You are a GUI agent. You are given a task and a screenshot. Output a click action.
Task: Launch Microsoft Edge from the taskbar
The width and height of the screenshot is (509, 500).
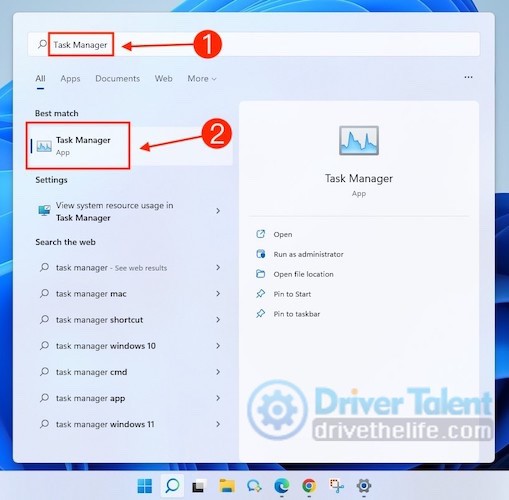coord(282,486)
